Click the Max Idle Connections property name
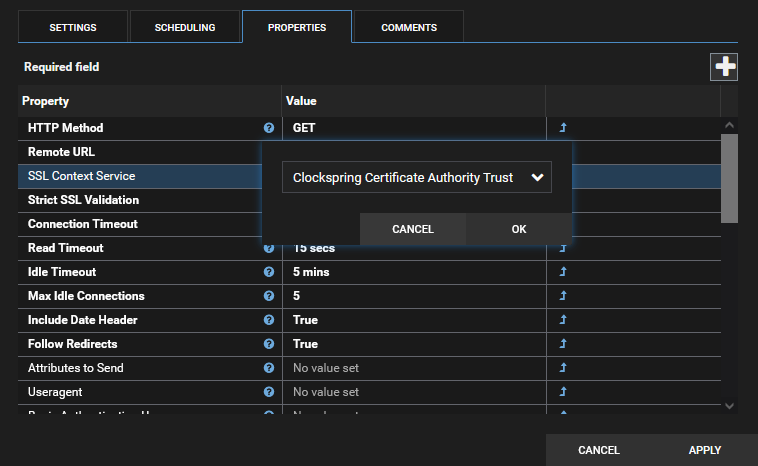The width and height of the screenshot is (758, 466). [x=86, y=296]
